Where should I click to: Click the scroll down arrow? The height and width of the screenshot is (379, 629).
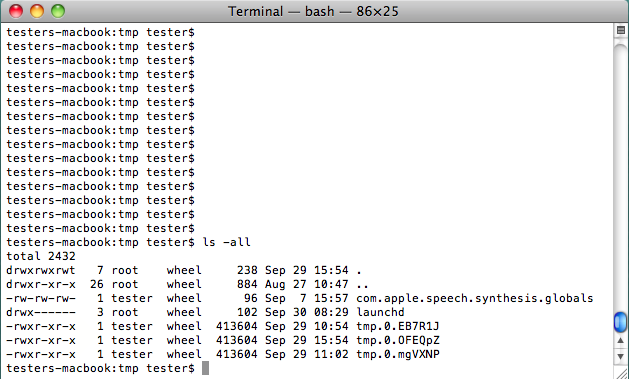(x=621, y=356)
